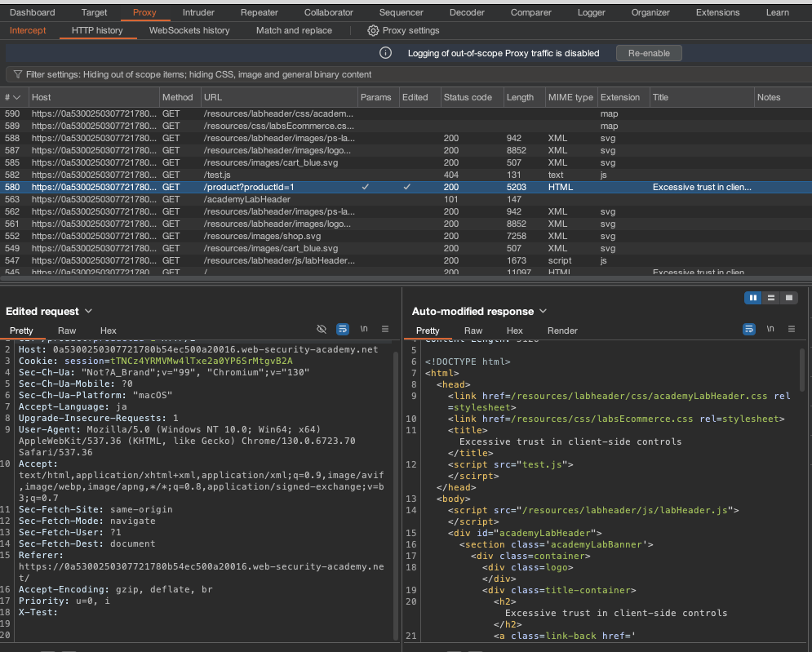Sort by the # column arrow
The height and width of the screenshot is (652, 812).
tap(17, 97)
